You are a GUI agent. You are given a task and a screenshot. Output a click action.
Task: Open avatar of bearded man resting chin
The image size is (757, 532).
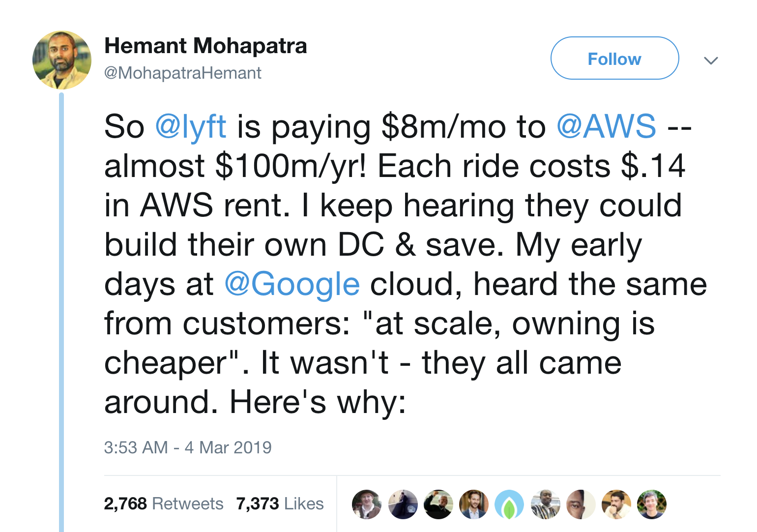click(616, 504)
